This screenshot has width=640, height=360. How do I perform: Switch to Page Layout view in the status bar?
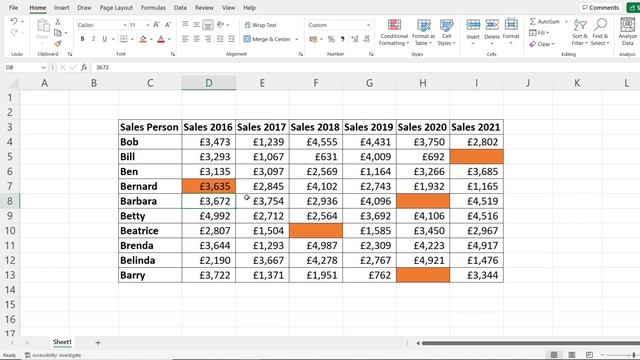point(572,355)
